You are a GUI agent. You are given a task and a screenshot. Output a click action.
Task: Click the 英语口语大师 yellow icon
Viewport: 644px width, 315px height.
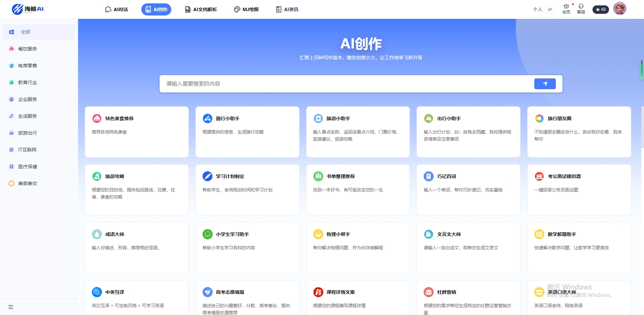tap(539, 292)
